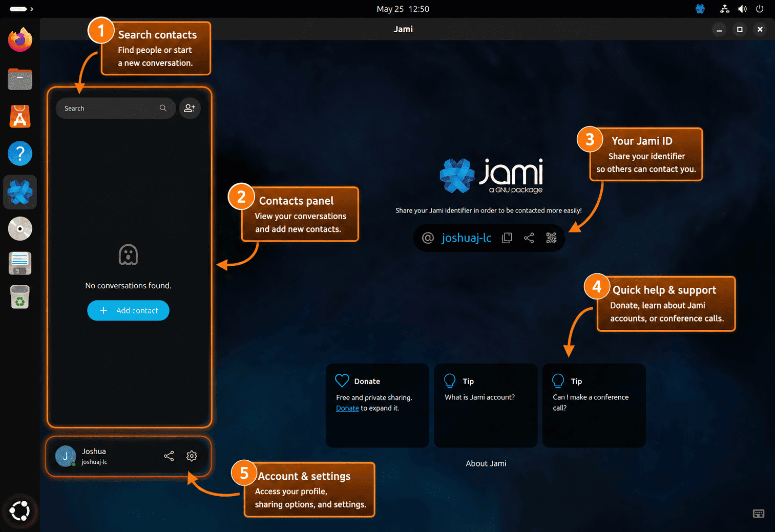This screenshot has width=775, height=532.
Task: Open Ubuntu Software app in dock
Action: tap(20, 116)
